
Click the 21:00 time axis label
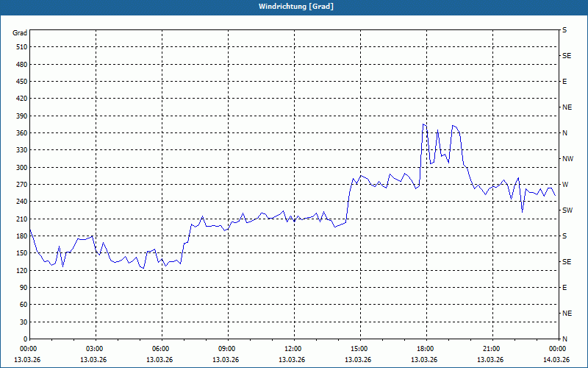click(x=492, y=349)
